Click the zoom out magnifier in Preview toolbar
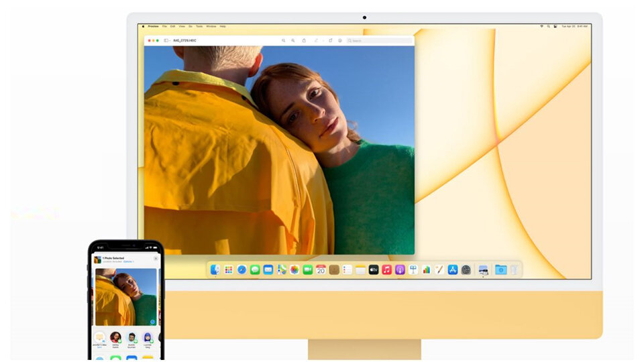 pos(283,41)
